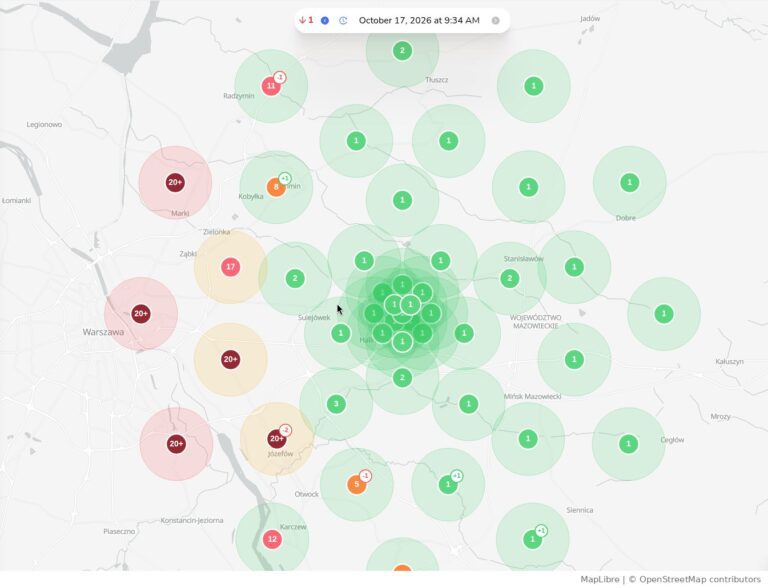This screenshot has height=588, width=768.
Task: Click the red down-arrow 1 change indicator
Action: pos(306,20)
